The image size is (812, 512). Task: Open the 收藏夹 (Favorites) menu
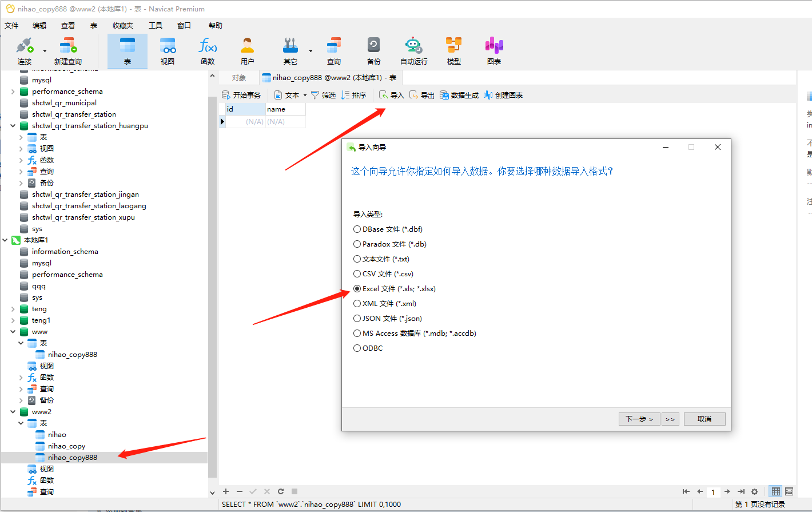coord(123,26)
